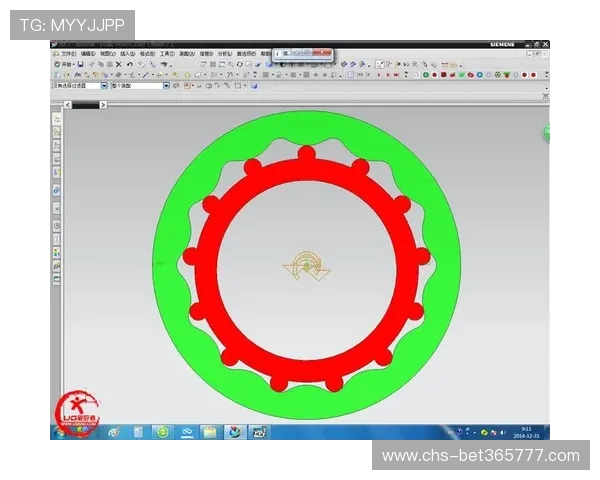Open the History clock tab in resource bar
Image resolution: width=600 pixels, height=480 pixels.
57,225
